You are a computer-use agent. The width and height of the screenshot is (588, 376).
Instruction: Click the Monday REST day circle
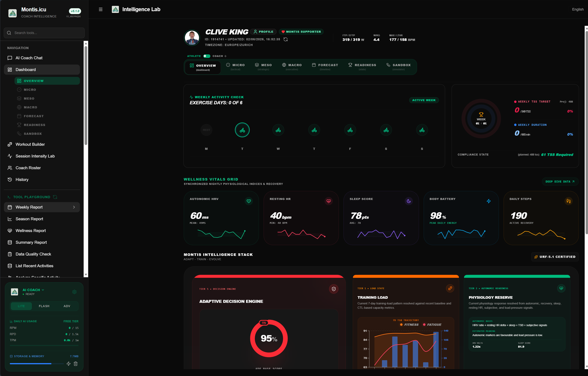(206, 130)
